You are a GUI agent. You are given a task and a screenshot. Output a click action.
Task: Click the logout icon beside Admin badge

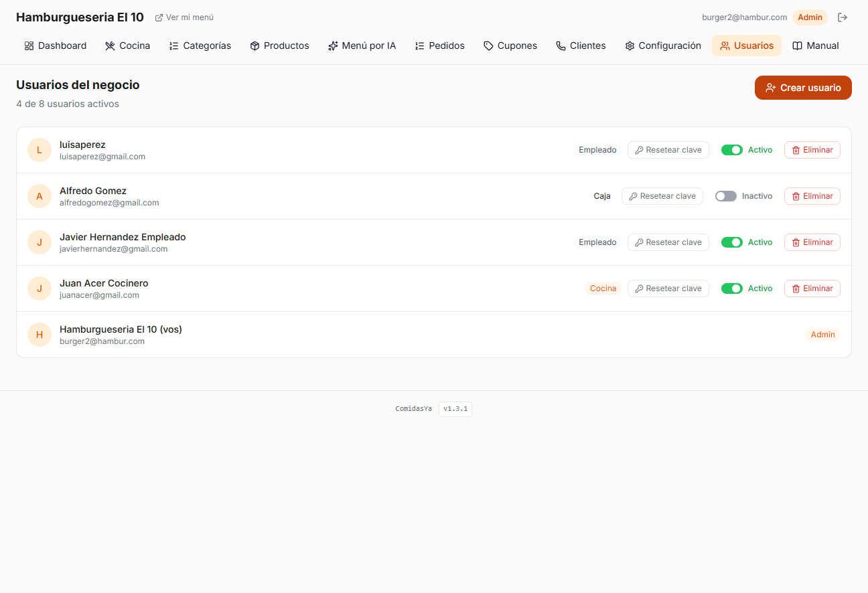click(843, 17)
